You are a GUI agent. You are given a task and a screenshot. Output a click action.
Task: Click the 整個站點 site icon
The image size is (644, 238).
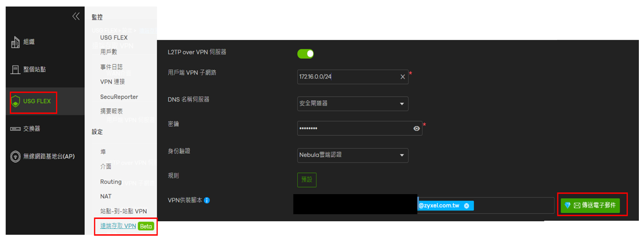[x=15, y=70]
